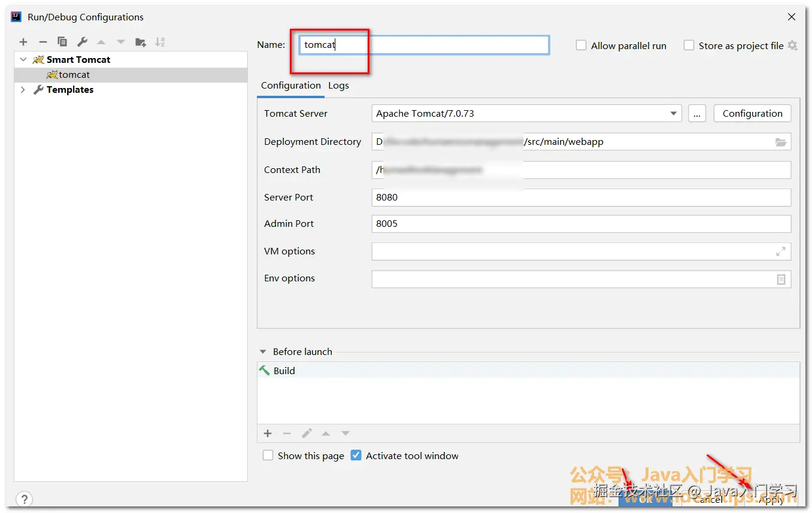
Task: Close the Run/Debug Configurations dialog
Action: (792, 17)
